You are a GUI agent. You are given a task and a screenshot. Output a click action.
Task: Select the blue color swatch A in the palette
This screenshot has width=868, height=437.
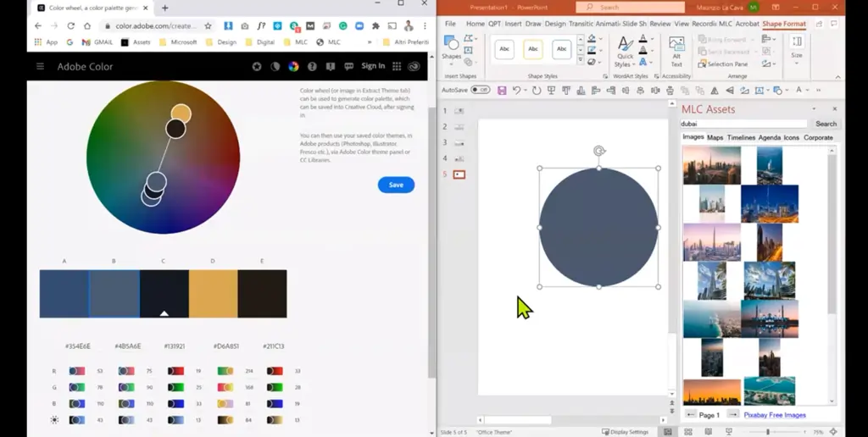tap(64, 294)
